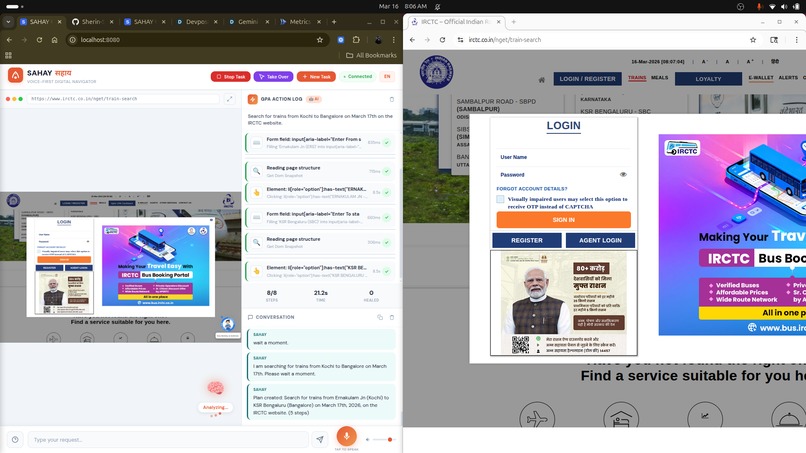This screenshot has width=806, height=453.
Task: Clear the GPA Action Log with trash icon
Action: coord(392,99)
